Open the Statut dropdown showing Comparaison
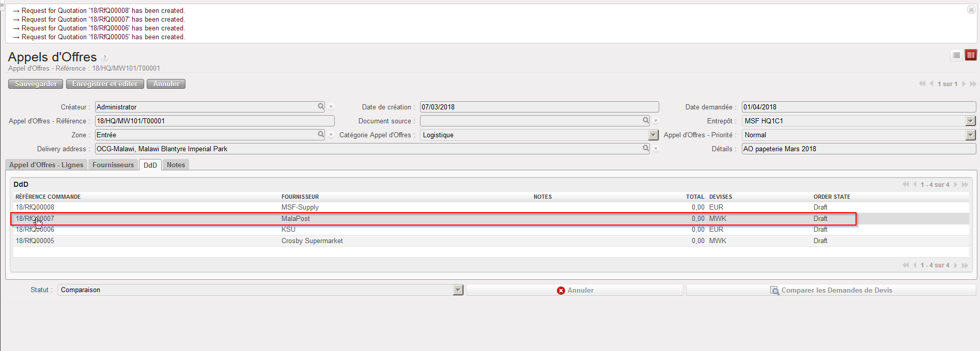The height and width of the screenshot is (351, 980). pos(458,290)
